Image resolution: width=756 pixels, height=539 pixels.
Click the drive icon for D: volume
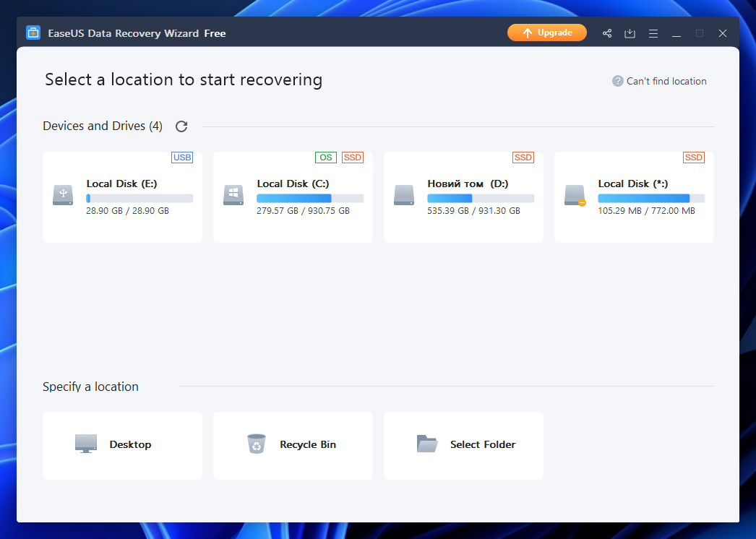pyautogui.click(x=404, y=195)
